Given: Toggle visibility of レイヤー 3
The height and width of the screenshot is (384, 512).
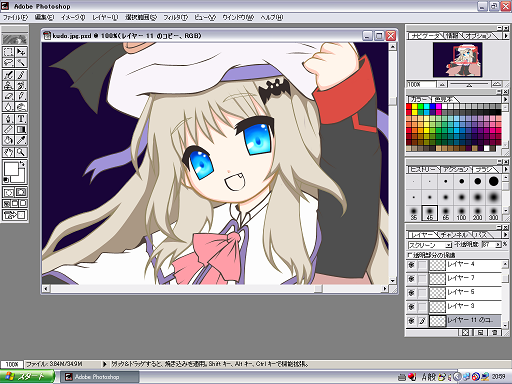Looking at the screenshot, I should (x=411, y=307).
